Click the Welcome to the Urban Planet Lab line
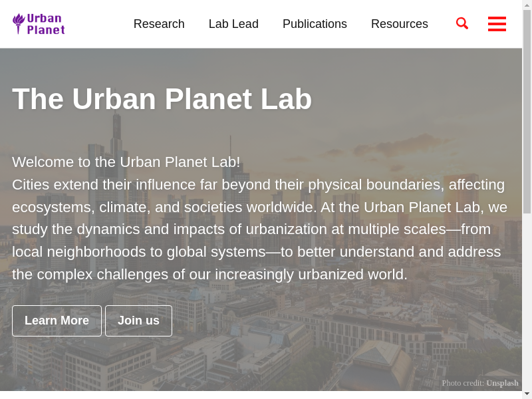Image resolution: width=532 pixels, height=399 pixels. [x=126, y=162]
